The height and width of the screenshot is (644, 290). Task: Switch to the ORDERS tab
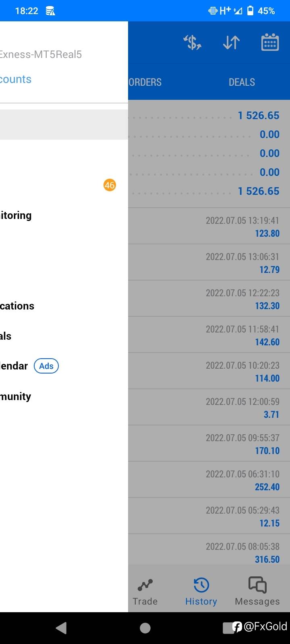point(145,82)
